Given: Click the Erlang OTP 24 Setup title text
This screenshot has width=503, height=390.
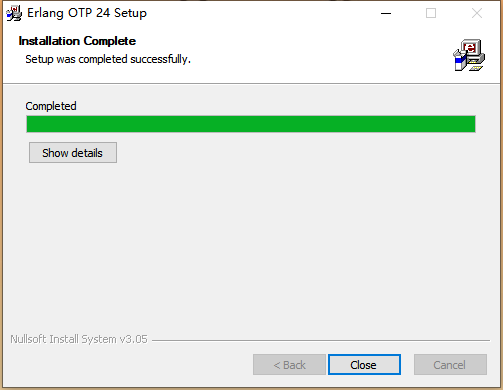Looking at the screenshot, I should (87, 13).
